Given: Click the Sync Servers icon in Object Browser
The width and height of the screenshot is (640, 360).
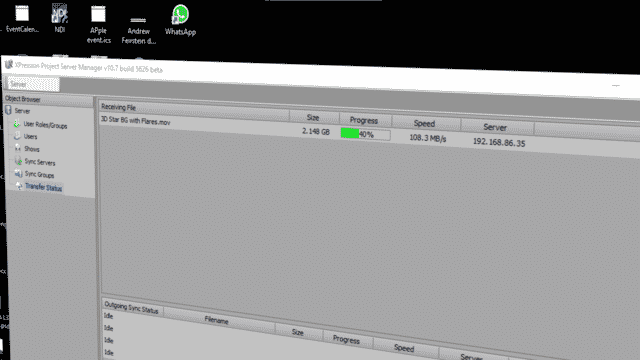Looking at the screenshot, I should (x=18, y=160).
